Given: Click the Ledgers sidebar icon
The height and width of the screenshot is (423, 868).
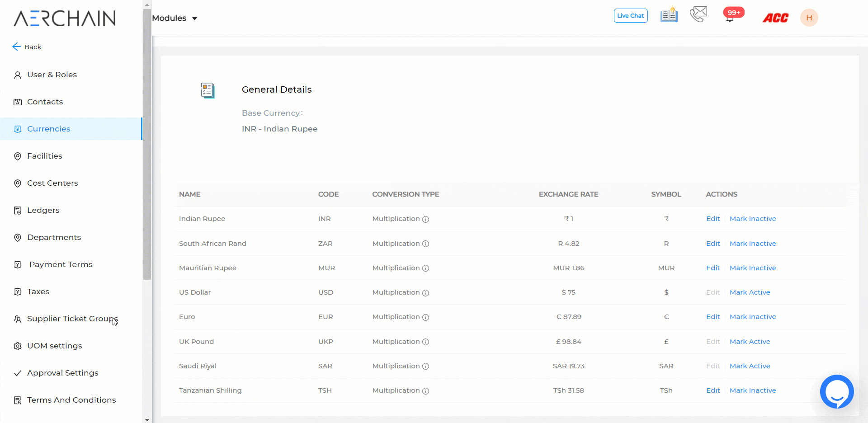Looking at the screenshot, I should 18,211.
